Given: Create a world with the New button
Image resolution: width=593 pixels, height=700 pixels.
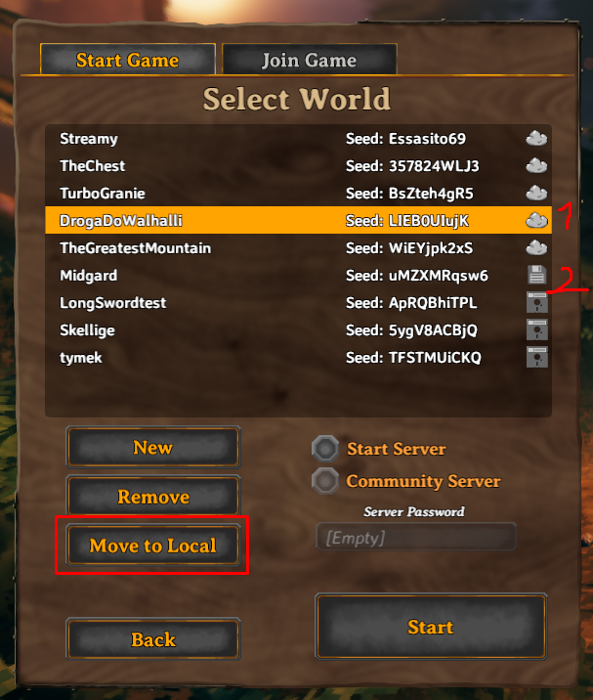Looking at the screenshot, I should pos(153,448).
